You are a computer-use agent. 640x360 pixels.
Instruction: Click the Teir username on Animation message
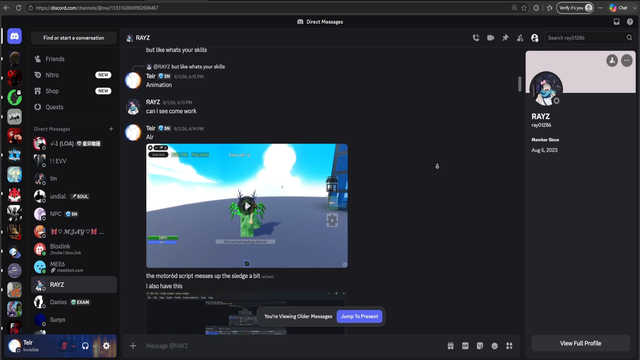[151, 76]
